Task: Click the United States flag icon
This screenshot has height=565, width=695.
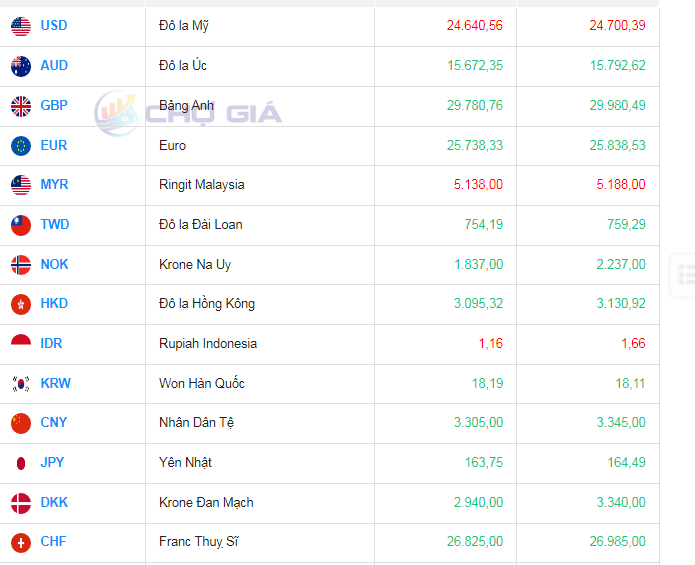Action: click(x=21, y=26)
